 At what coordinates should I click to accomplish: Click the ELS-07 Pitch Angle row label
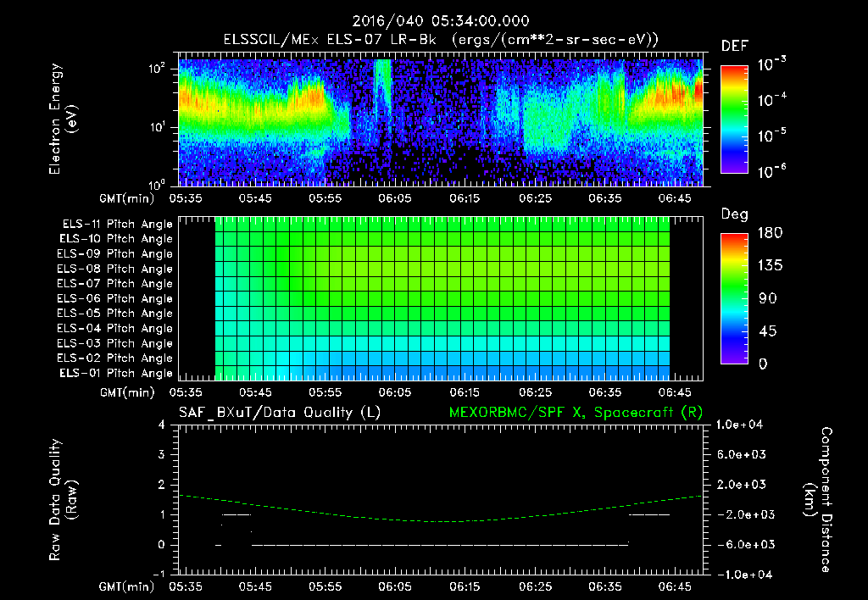(x=114, y=283)
